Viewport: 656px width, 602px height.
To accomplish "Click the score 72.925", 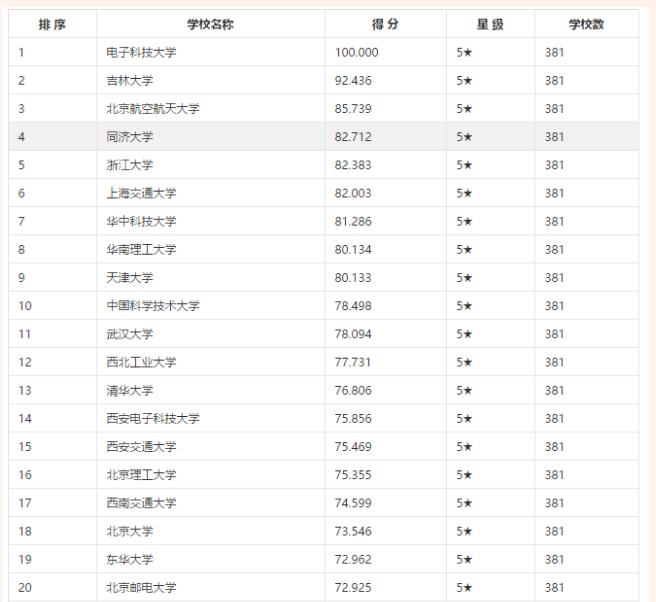I will pos(353,587).
